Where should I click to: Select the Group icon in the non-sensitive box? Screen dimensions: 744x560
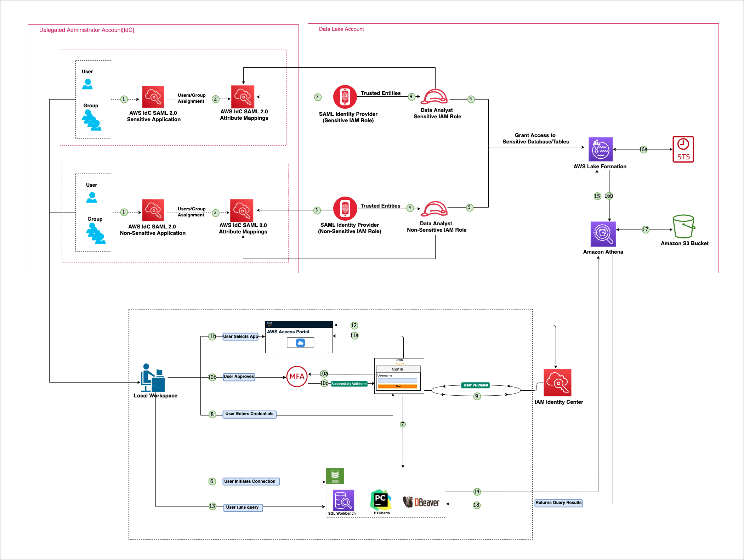(96, 233)
